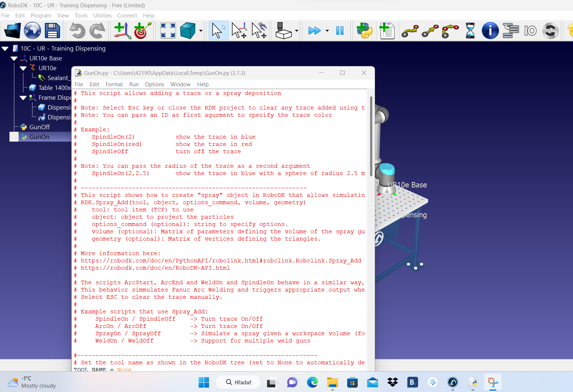Viewport: 573px width, 392px height.
Task: Add a new Python program
Action: pyautogui.click(x=364, y=31)
